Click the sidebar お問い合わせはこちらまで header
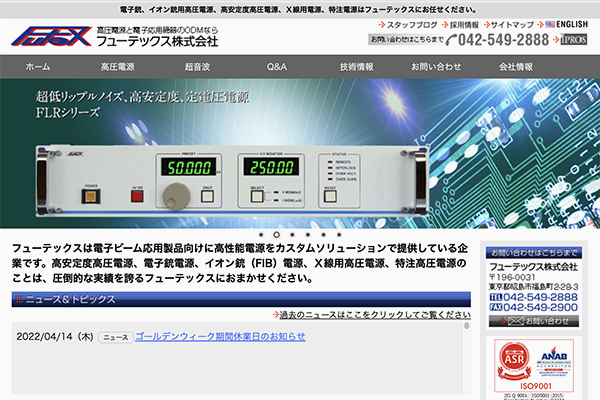 pos(534,253)
